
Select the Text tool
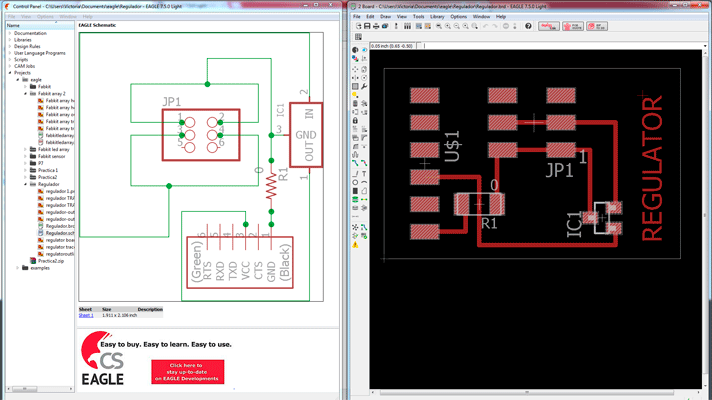point(364,173)
